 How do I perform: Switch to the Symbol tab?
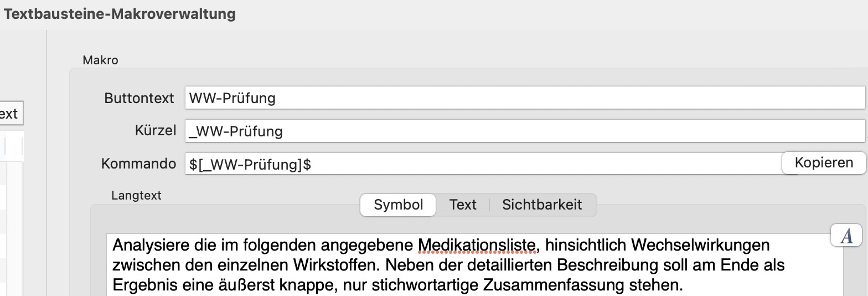pos(398,205)
